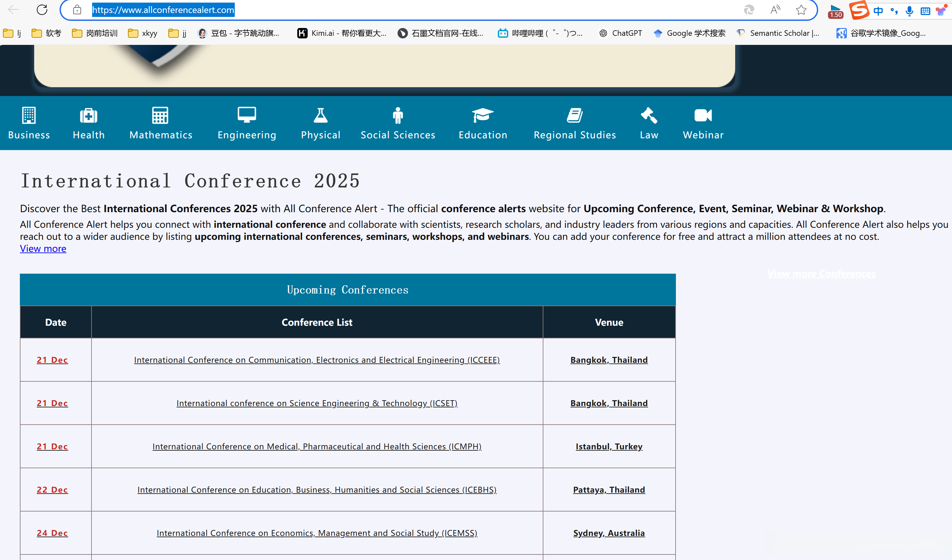Add page to favorites star icon

point(801,10)
